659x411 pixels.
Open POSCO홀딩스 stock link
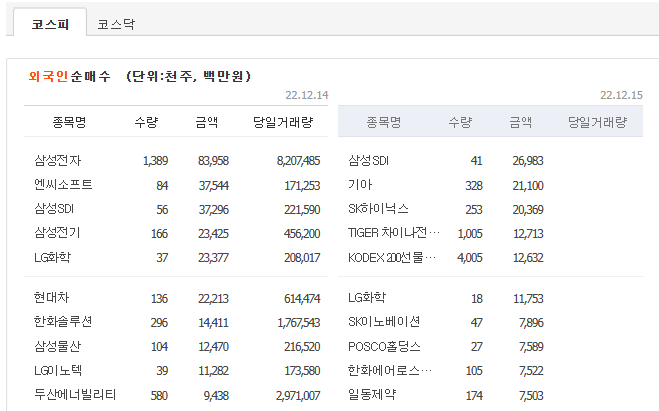384,346
